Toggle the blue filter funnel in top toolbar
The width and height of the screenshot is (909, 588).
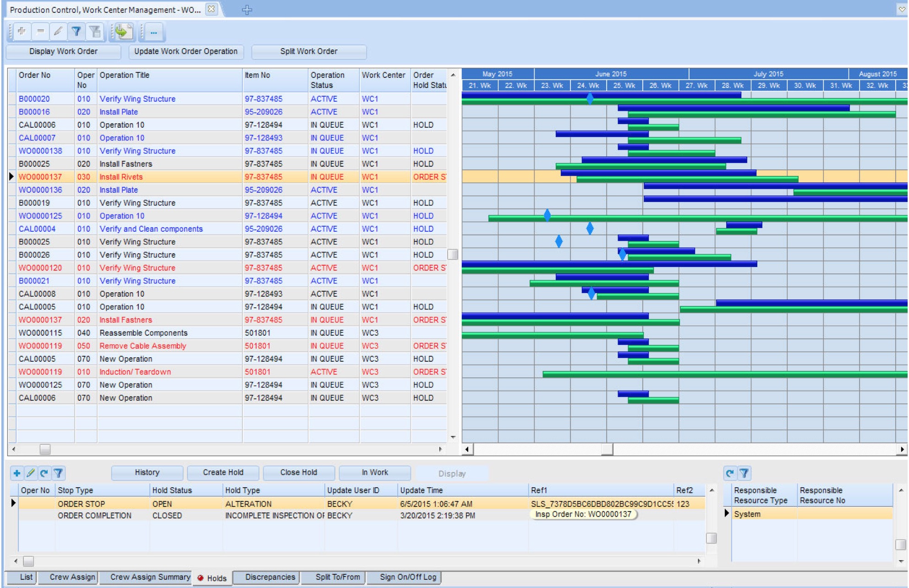coord(76,32)
